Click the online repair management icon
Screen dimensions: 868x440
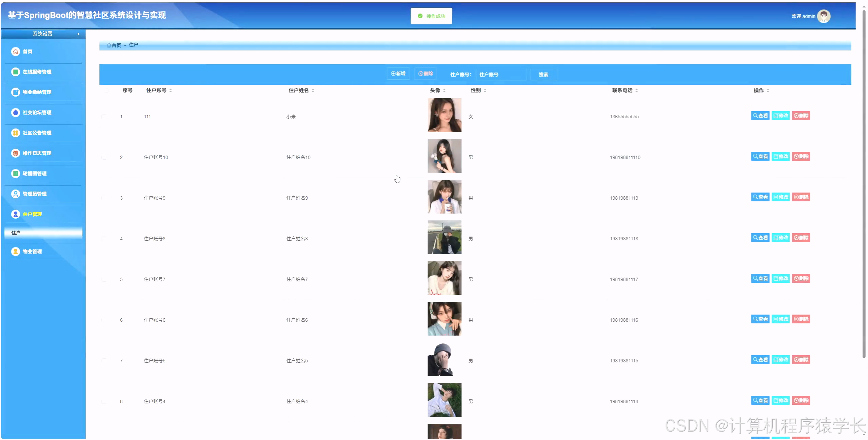(x=16, y=72)
